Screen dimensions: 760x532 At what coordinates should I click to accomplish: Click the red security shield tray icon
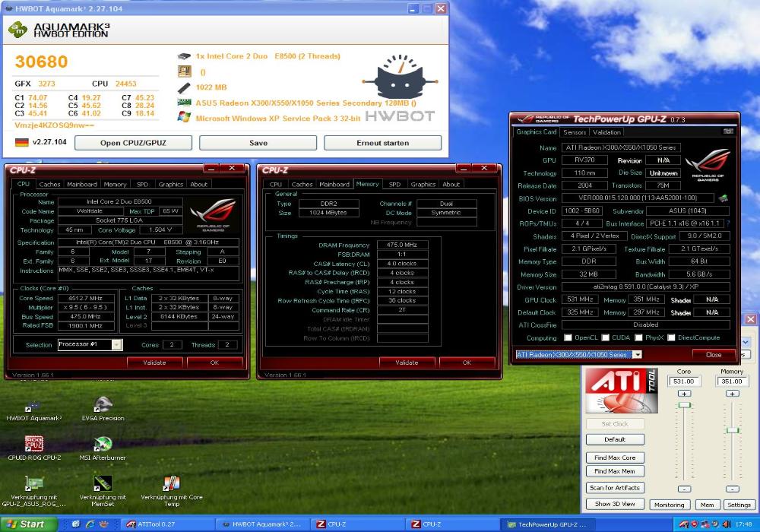tap(694, 524)
